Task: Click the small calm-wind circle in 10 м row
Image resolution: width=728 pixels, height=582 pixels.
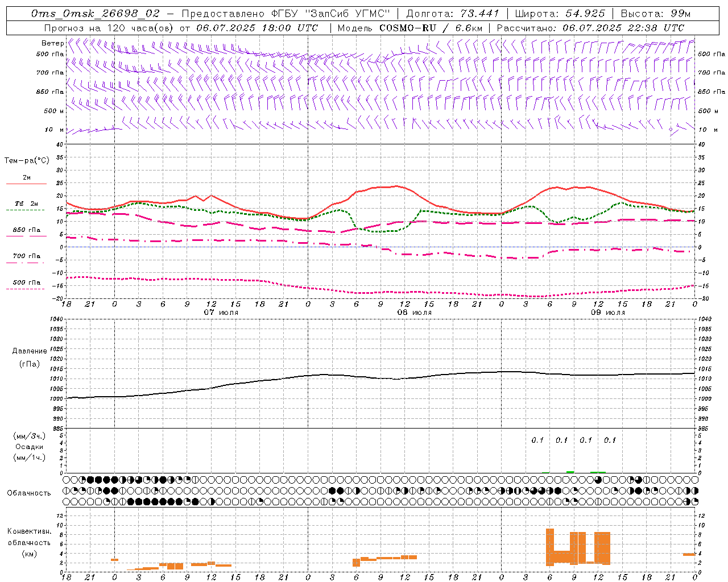Action: pyautogui.click(x=671, y=130)
